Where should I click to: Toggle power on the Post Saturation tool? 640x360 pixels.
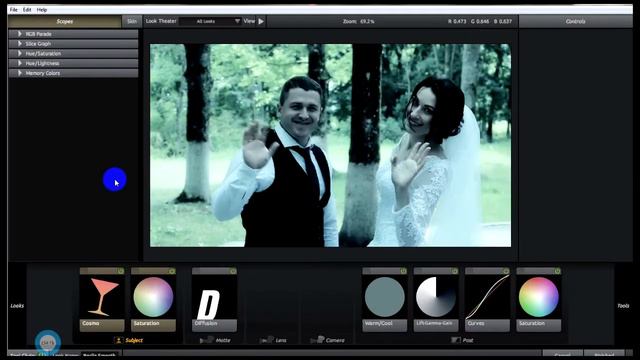557,271
